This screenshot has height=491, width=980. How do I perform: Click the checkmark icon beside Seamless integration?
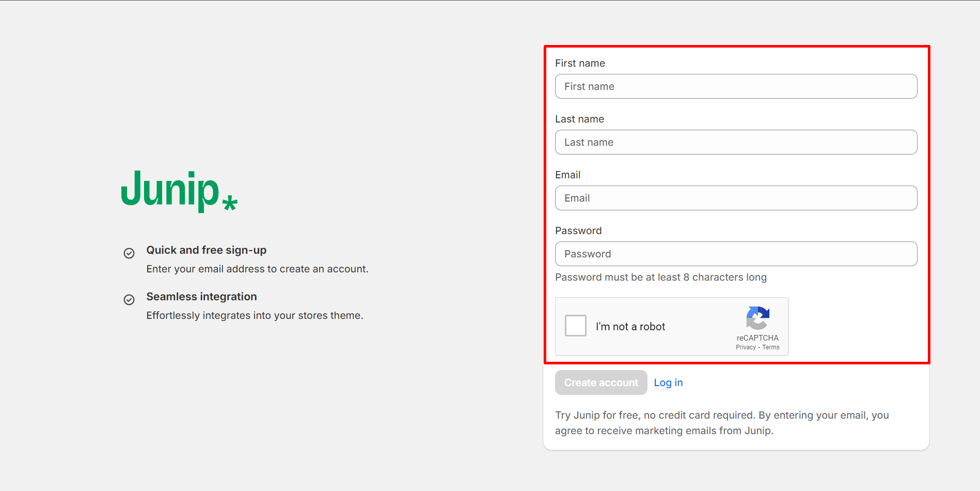(x=129, y=299)
